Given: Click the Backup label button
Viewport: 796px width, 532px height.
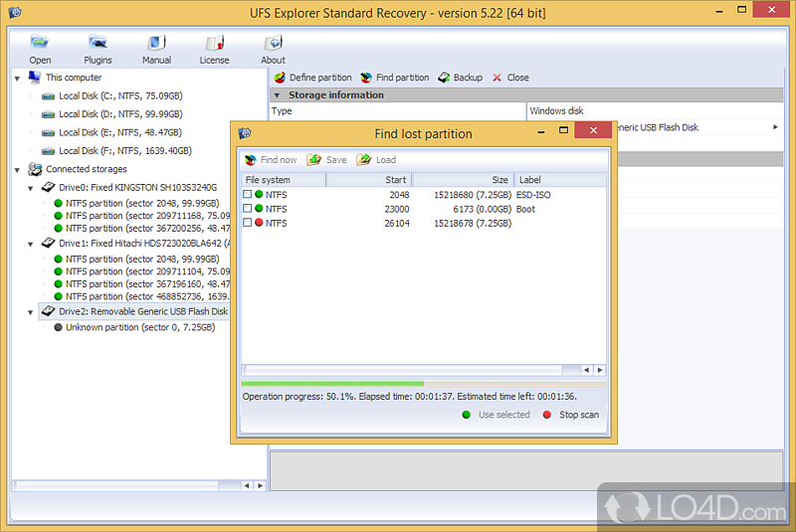Looking at the screenshot, I should [x=468, y=78].
